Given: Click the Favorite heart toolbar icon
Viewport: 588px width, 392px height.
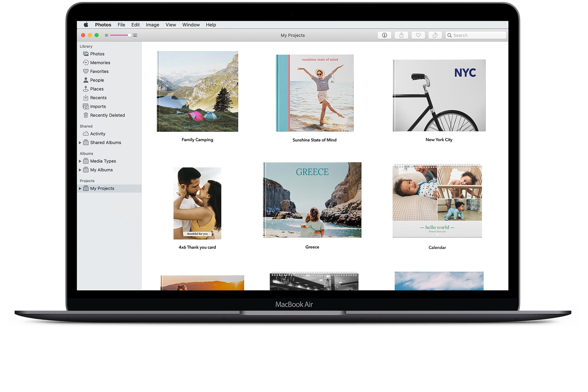Looking at the screenshot, I should click(x=418, y=35).
